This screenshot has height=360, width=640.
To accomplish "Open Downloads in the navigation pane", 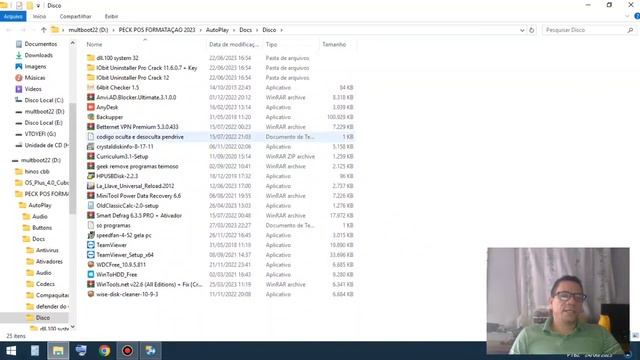I will 38,55.
